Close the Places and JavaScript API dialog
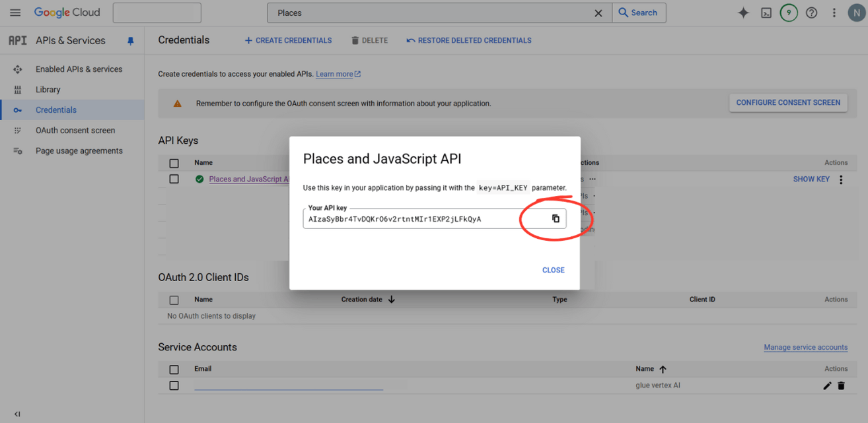868x423 pixels. (x=553, y=270)
